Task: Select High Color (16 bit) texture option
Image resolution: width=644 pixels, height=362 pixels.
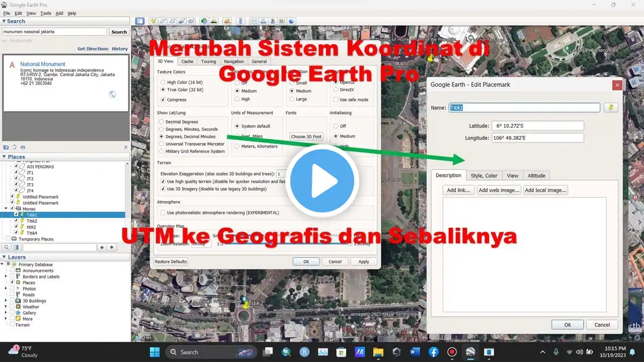Action: coord(163,82)
